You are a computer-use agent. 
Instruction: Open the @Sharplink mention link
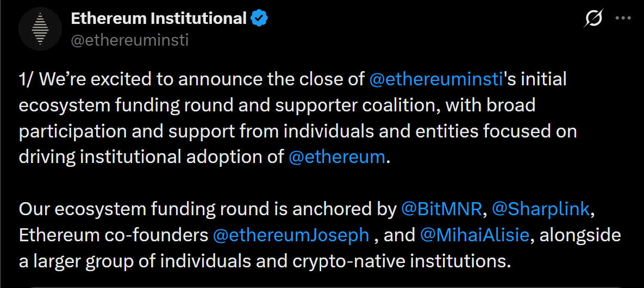(x=541, y=210)
